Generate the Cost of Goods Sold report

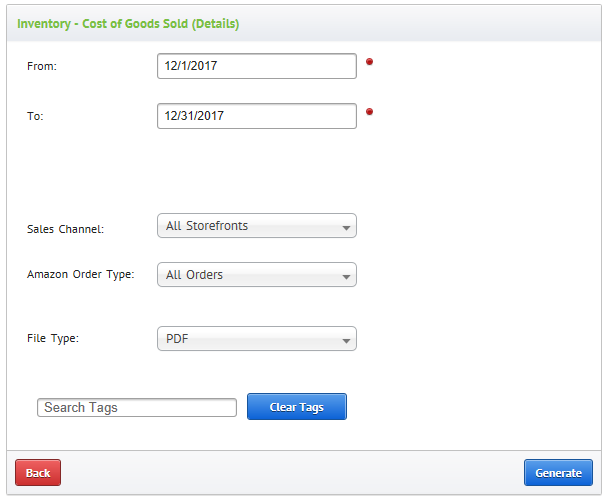tap(558, 472)
